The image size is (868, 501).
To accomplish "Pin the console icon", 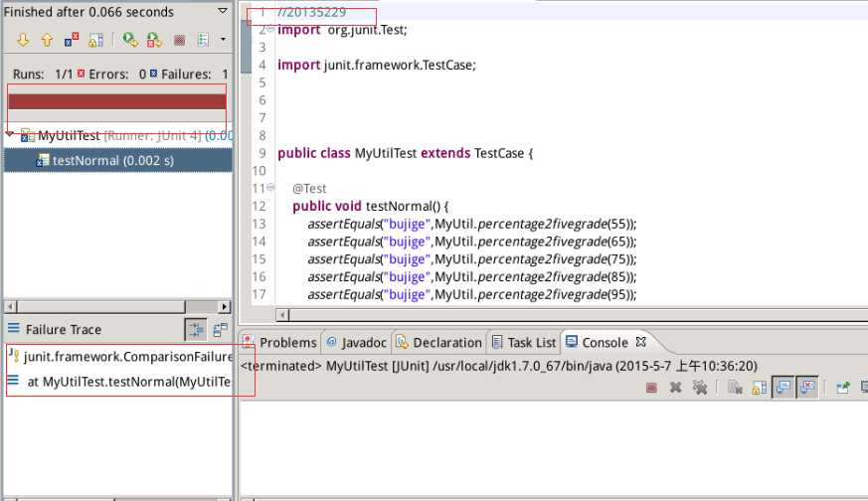I will pyautogui.click(x=842, y=388).
